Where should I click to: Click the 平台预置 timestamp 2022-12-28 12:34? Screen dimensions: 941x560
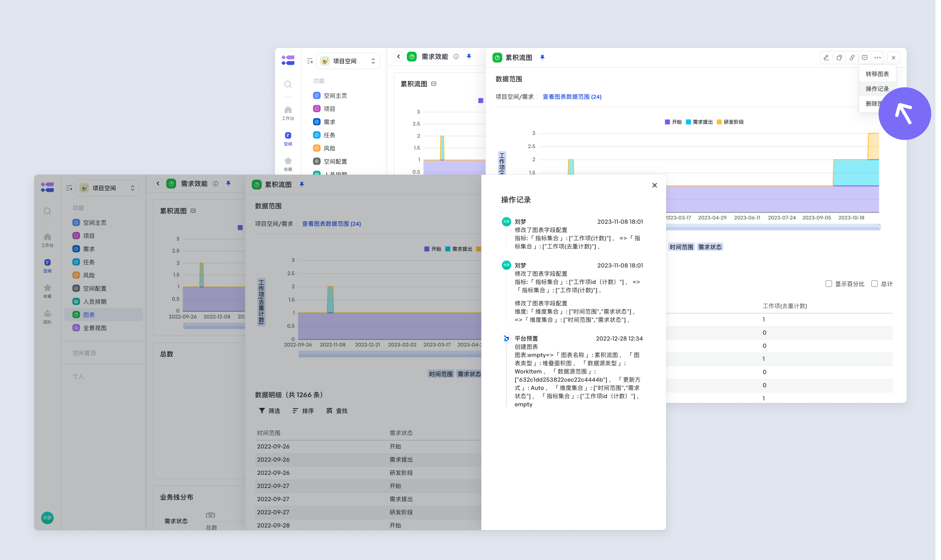pyautogui.click(x=619, y=339)
